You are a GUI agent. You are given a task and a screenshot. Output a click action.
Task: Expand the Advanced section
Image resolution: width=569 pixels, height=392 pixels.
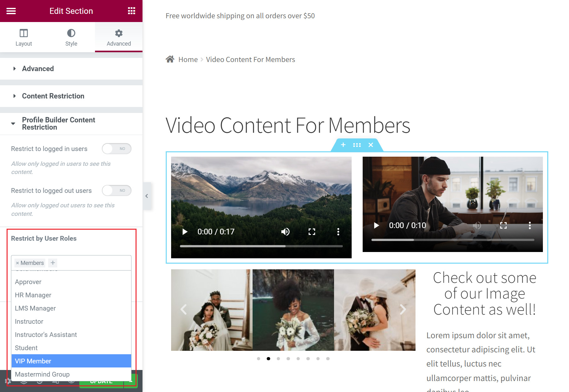tap(71, 69)
